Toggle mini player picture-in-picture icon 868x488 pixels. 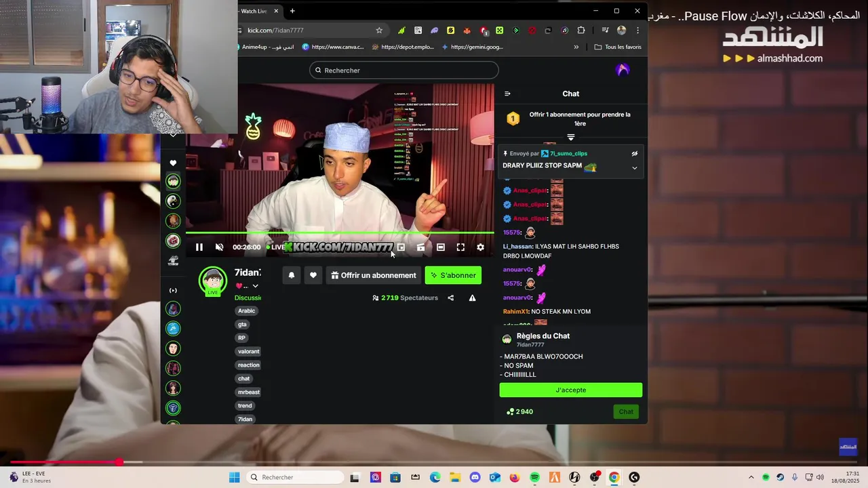[x=401, y=247]
